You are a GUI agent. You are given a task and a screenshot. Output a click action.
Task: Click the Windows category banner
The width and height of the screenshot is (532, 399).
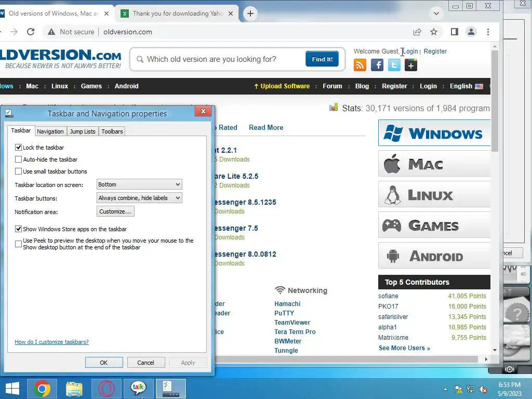coord(434,133)
